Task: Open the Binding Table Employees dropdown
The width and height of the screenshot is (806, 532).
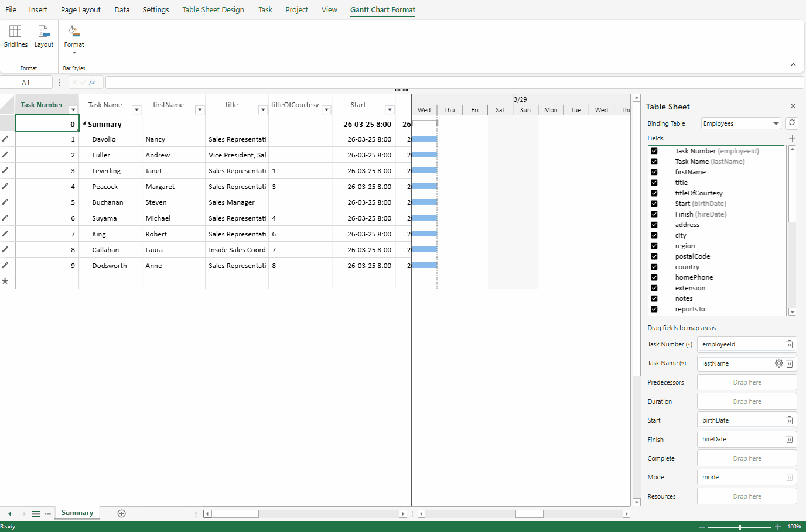Action: click(776, 123)
